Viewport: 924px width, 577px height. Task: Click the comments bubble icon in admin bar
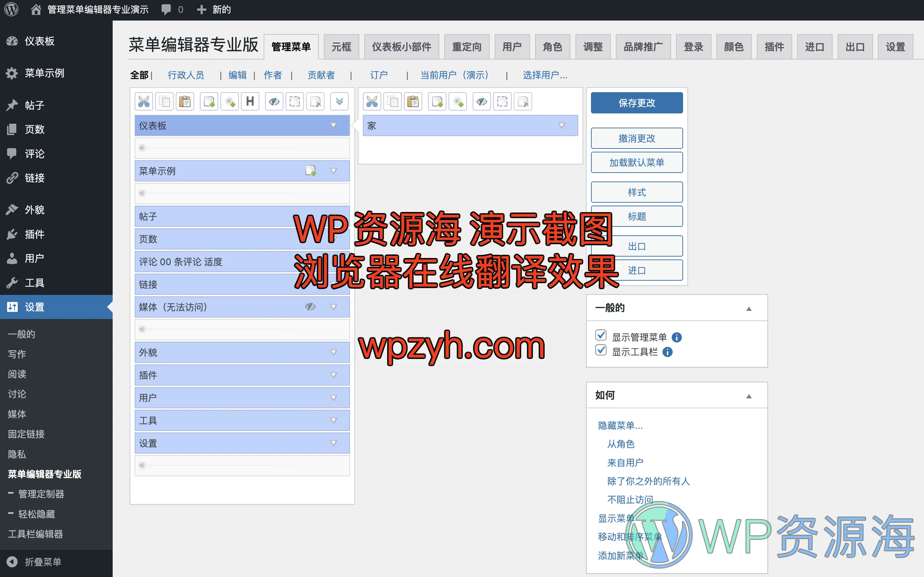tap(166, 10)
